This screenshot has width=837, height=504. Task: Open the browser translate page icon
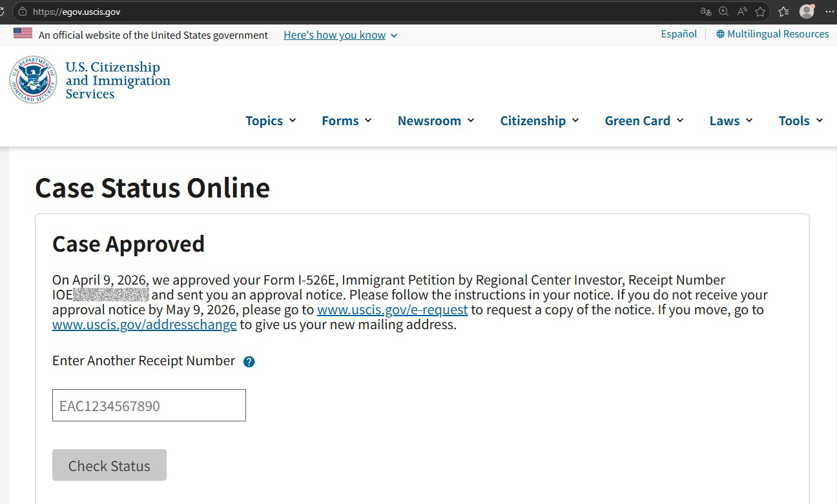tap(706, 12)
